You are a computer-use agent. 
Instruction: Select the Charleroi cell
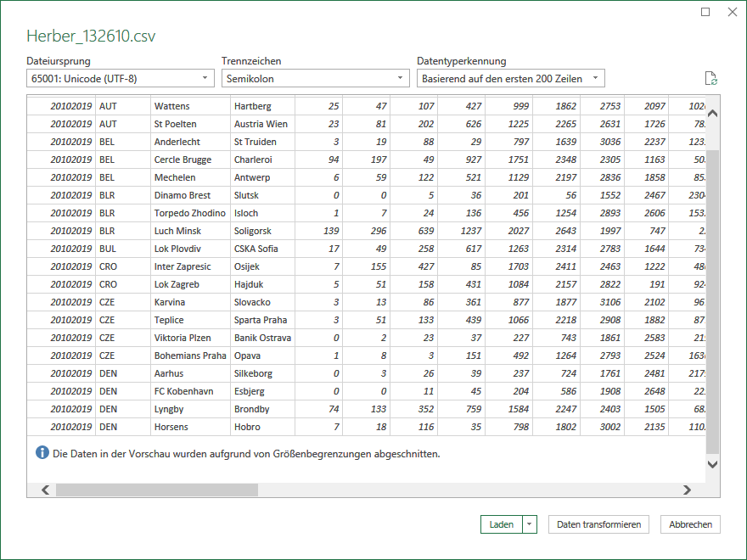click(x=262, y=160)
